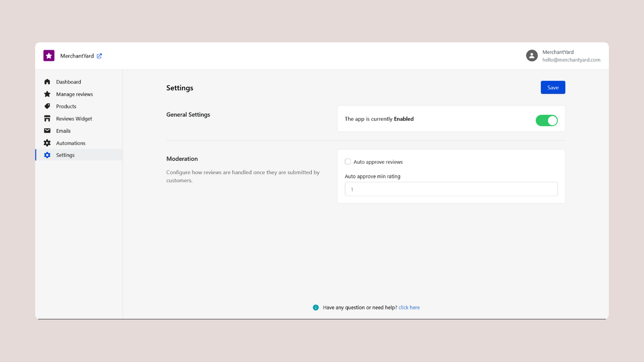Open the storefront via external link icon

tap(99, 55)
